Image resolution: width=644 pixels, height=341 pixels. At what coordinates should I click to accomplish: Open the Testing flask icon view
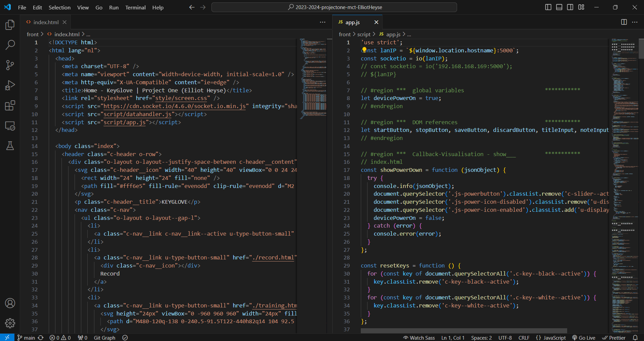(x=10, y=146)
